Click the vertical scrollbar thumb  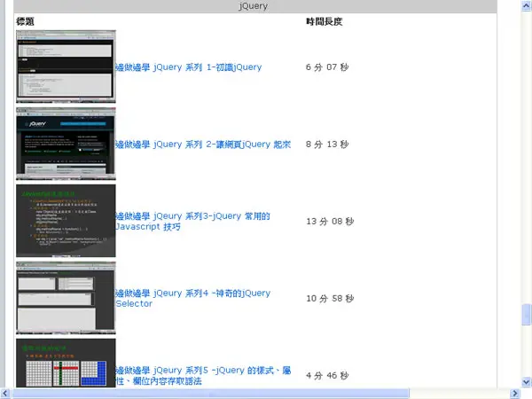527,315
